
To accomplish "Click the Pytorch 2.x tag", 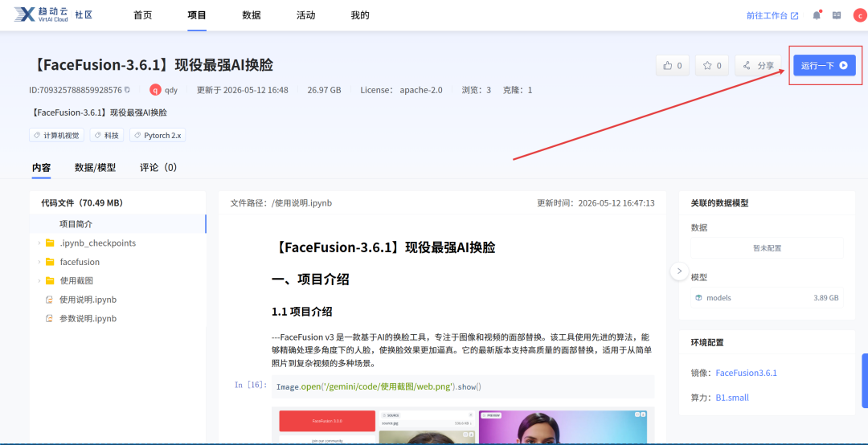I will pyautogui.click(x=158, y=135).
